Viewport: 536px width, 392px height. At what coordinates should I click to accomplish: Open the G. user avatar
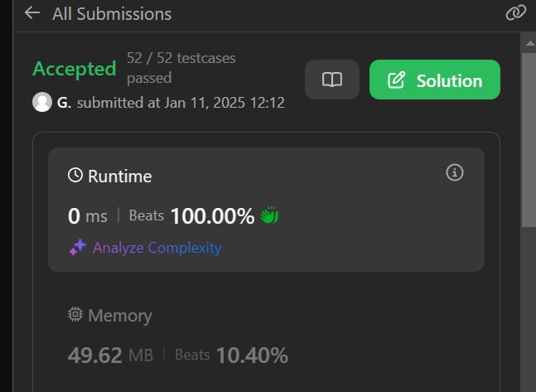[41, 103]
